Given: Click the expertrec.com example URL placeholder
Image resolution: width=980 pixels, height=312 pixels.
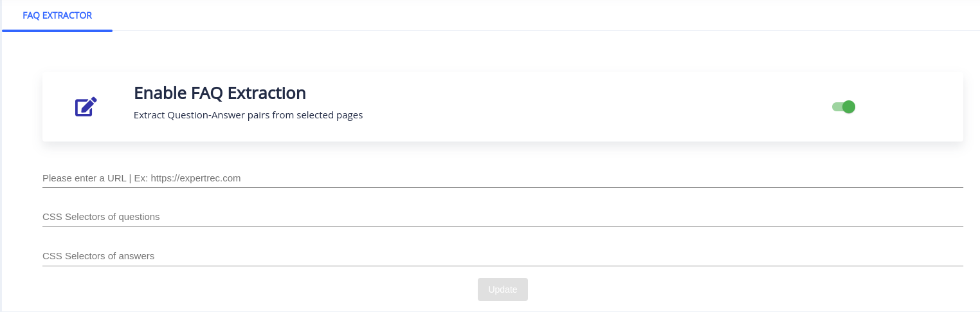Looking at the screenshot, I should click(x=195, y=178).
